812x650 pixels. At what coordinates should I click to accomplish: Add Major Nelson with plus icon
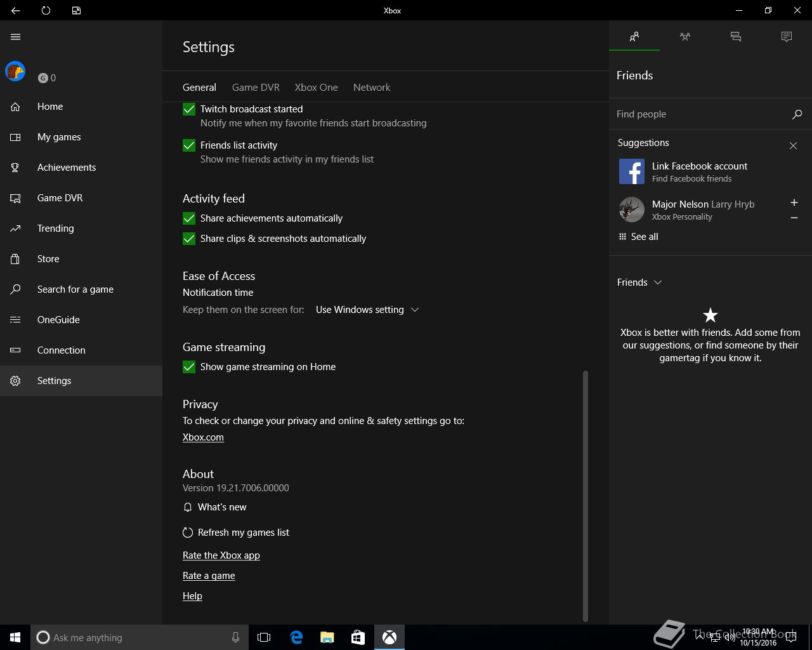(x=794, y=202)
